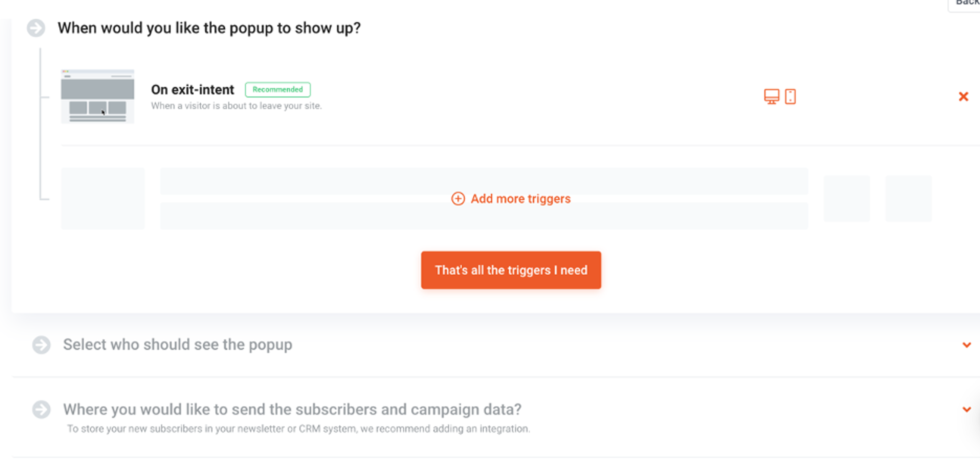Image resolution: width=980 pixels, height=465 pixels.
Task: Click the circled arrow beside the subscribers data question
Action: coord(42,410)
